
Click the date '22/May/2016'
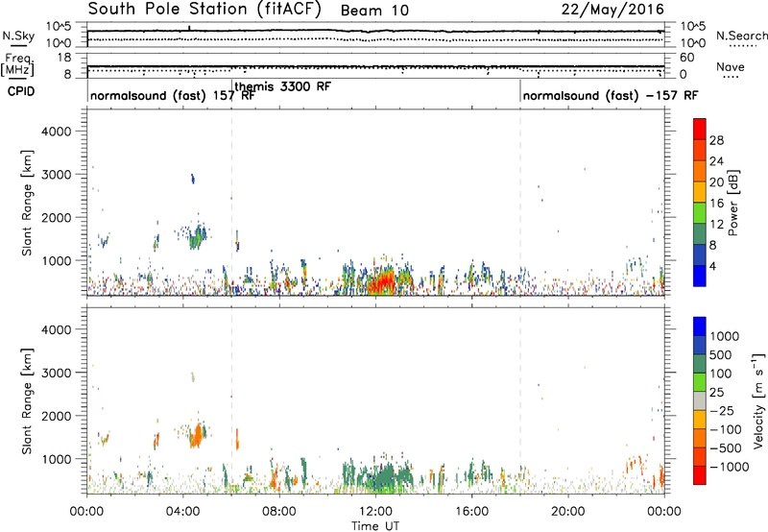click(612, 10)
